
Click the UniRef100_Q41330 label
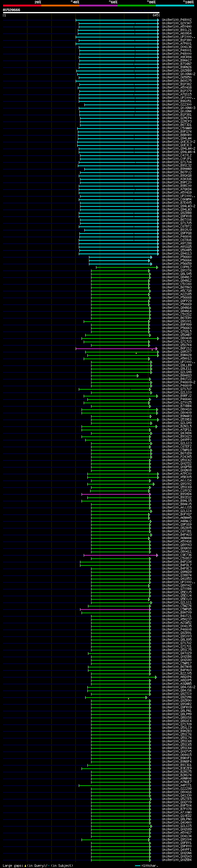point(176,796)
